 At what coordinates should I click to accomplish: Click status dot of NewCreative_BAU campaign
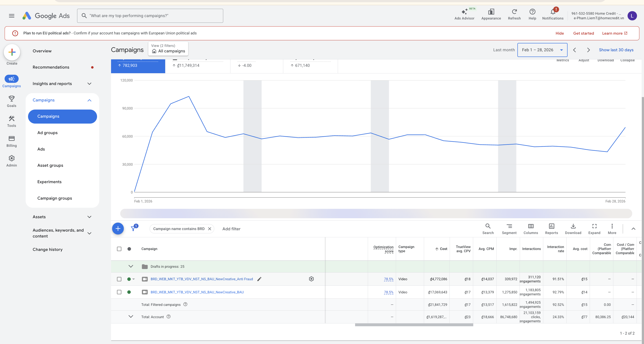(x=129, y=292)
